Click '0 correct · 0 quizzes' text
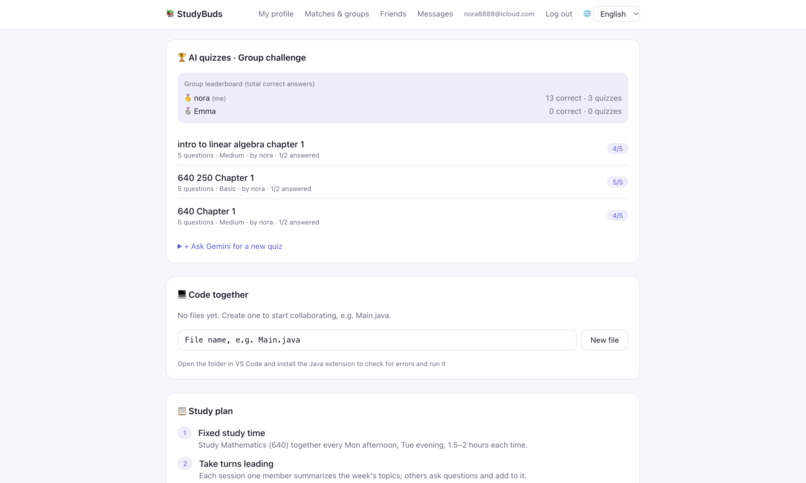This screenshot has width=806, height=483. (585, 111)
